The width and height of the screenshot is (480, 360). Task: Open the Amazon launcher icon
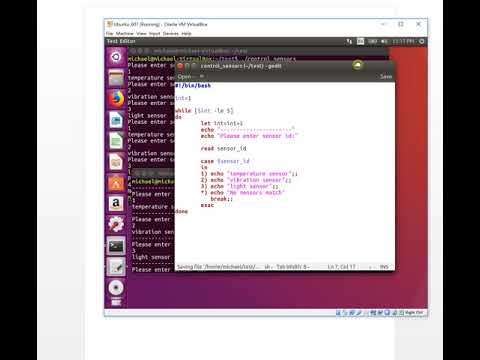pos(116,204)
